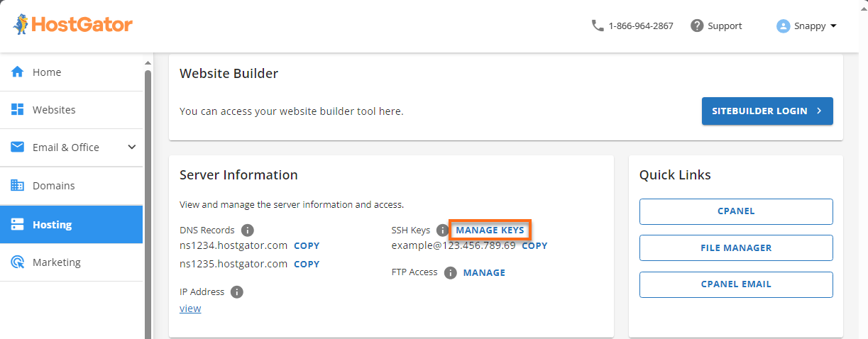The image size is (868, 339).
Task: Click the HostGator logo
Action: tap(72, 25)
